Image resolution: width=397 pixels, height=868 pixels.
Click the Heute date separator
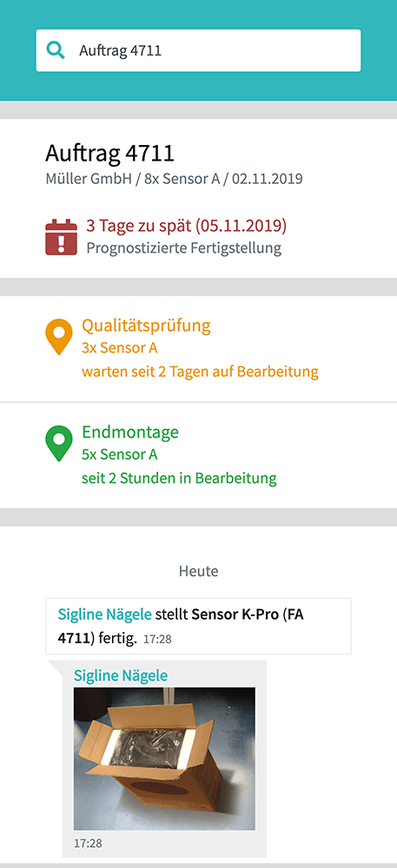[x=198, y=571]
